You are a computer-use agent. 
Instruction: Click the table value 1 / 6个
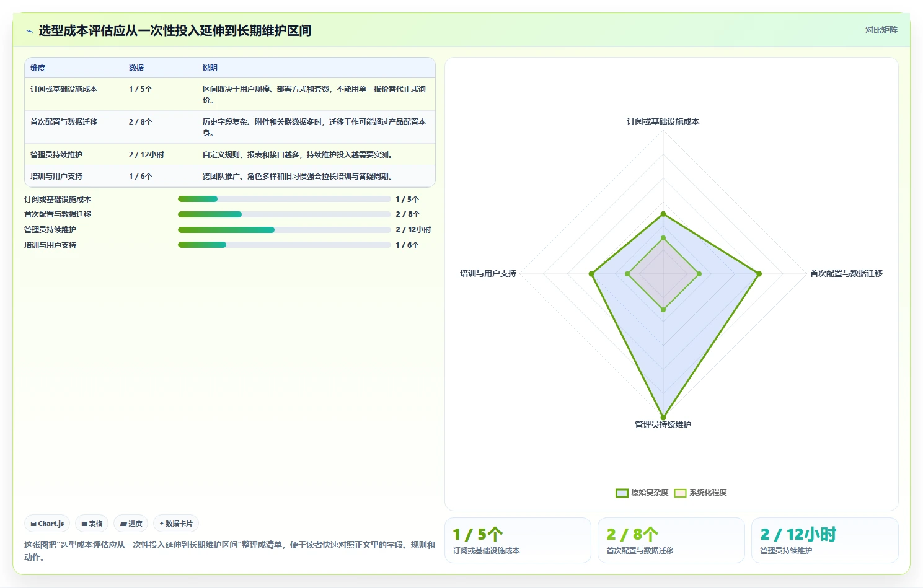(141, 177)
